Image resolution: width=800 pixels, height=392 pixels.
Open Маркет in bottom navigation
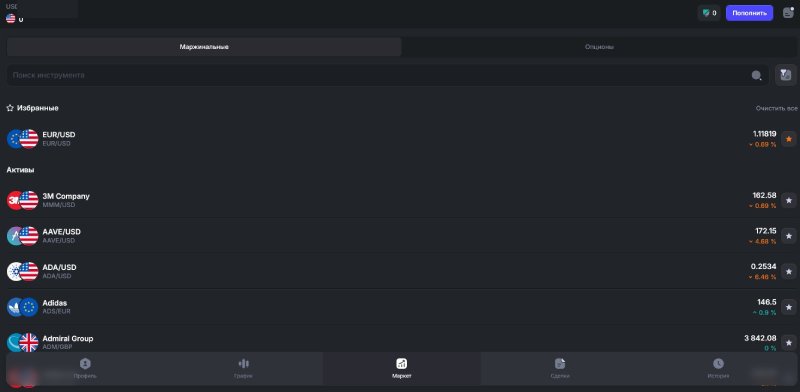(402, 369)
